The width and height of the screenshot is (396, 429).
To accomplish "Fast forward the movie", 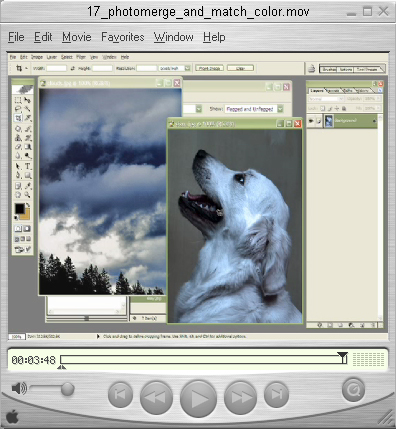I will (240, 397).
